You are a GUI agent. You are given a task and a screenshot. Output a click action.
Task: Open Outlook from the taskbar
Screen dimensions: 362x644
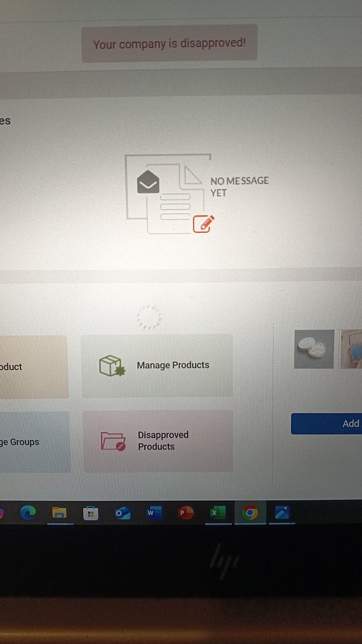tap(122, 512)
